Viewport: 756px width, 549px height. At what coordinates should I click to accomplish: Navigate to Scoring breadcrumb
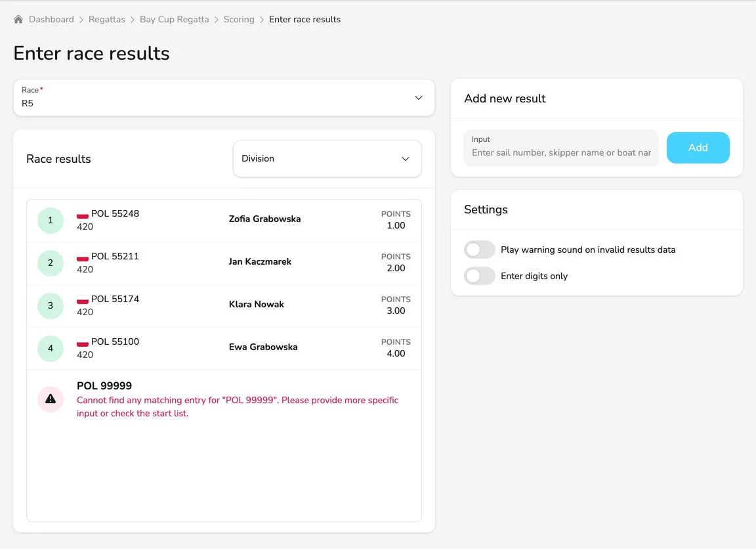coord(239,19)
